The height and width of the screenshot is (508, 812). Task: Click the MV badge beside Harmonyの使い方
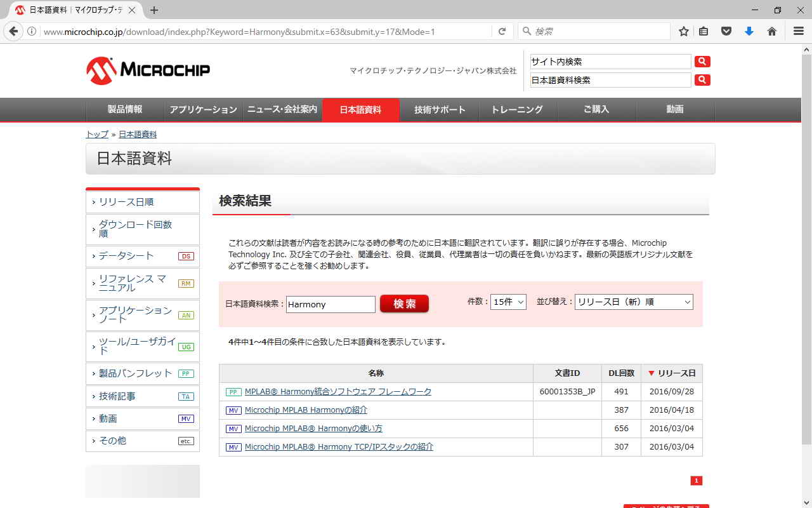pyautogui.click(x=233, y=429)
